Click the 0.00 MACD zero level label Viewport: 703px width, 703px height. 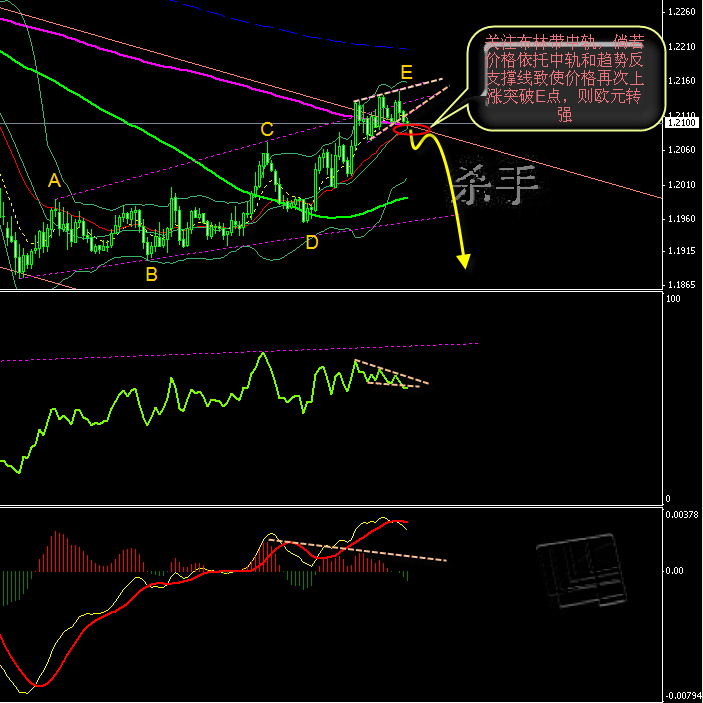674,571
